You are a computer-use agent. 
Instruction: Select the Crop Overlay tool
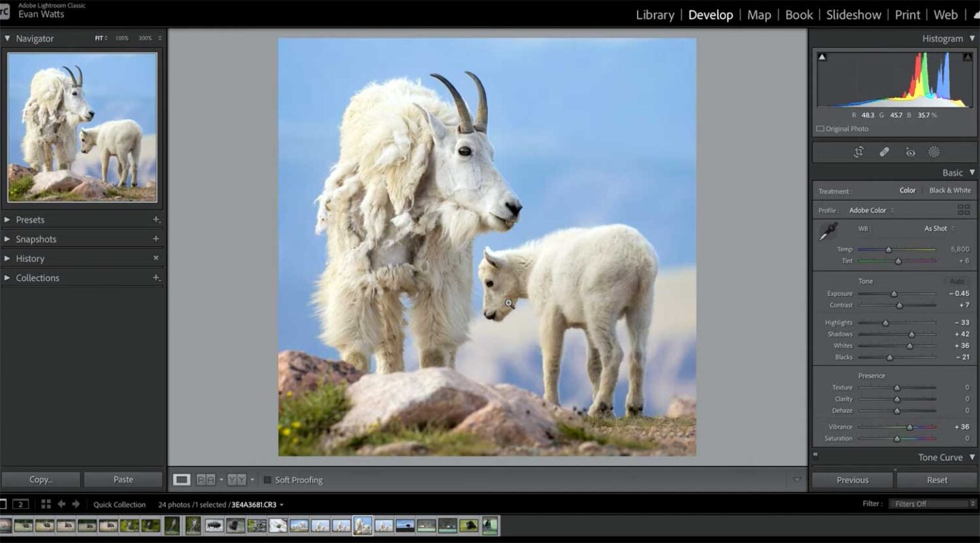point(858,152)
